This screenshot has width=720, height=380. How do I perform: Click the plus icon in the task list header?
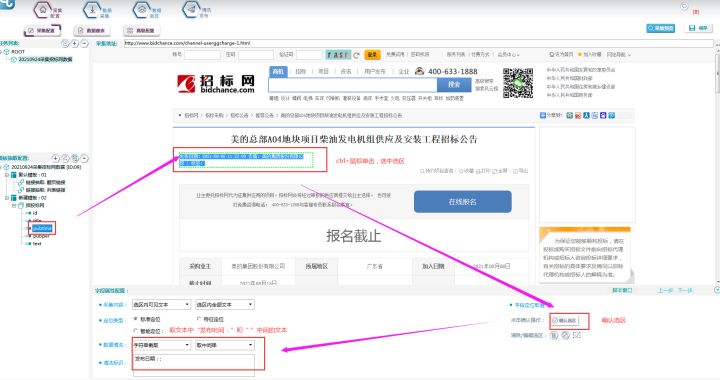(x=75, y=43)
